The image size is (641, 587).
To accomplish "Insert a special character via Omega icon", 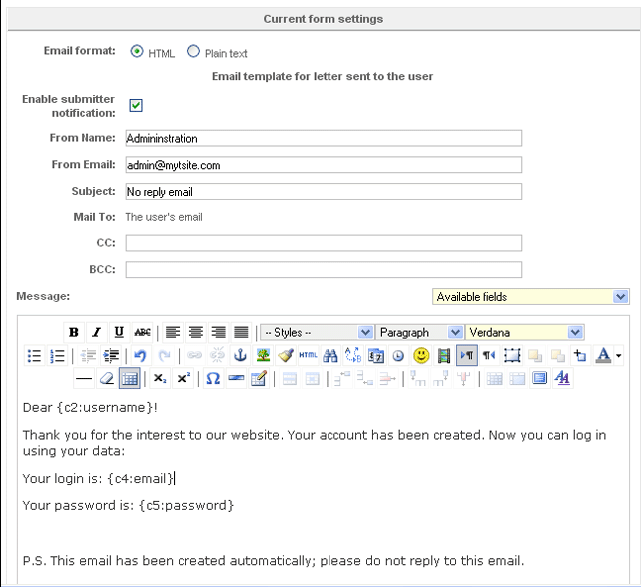I will click(x=213, y=379).
